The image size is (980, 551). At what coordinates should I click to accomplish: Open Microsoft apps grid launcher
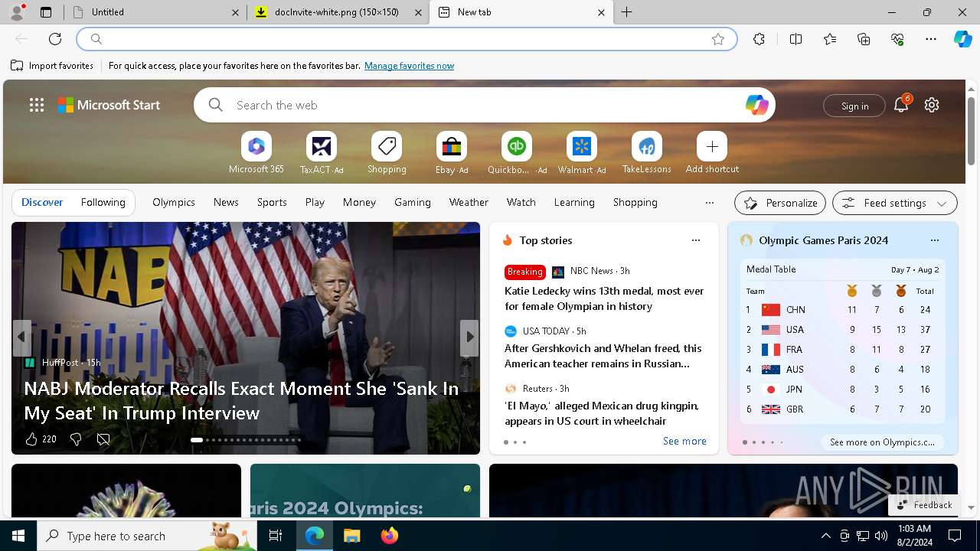coord(37,105)
